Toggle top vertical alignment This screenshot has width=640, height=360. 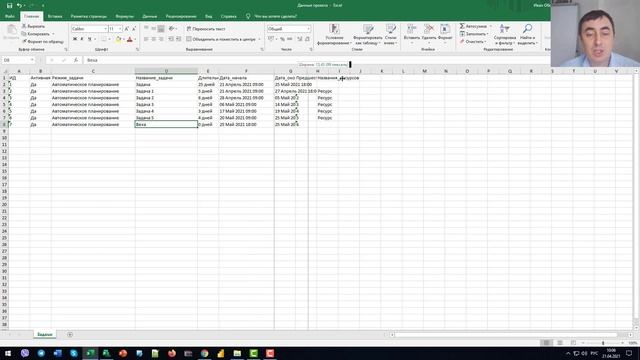[146, 29]
